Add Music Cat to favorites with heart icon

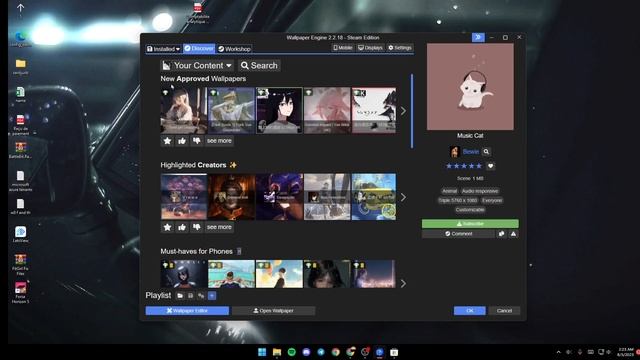pos(491,166)
